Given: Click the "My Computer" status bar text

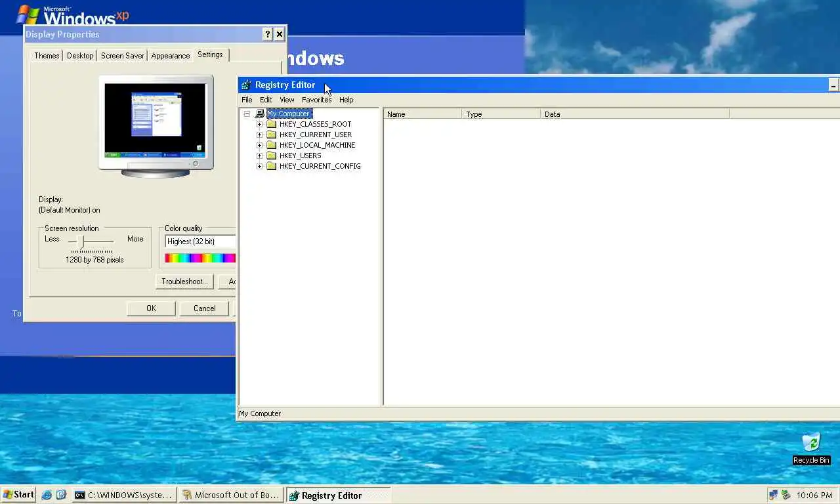Looking at the screenshot, I should point(260,413).
